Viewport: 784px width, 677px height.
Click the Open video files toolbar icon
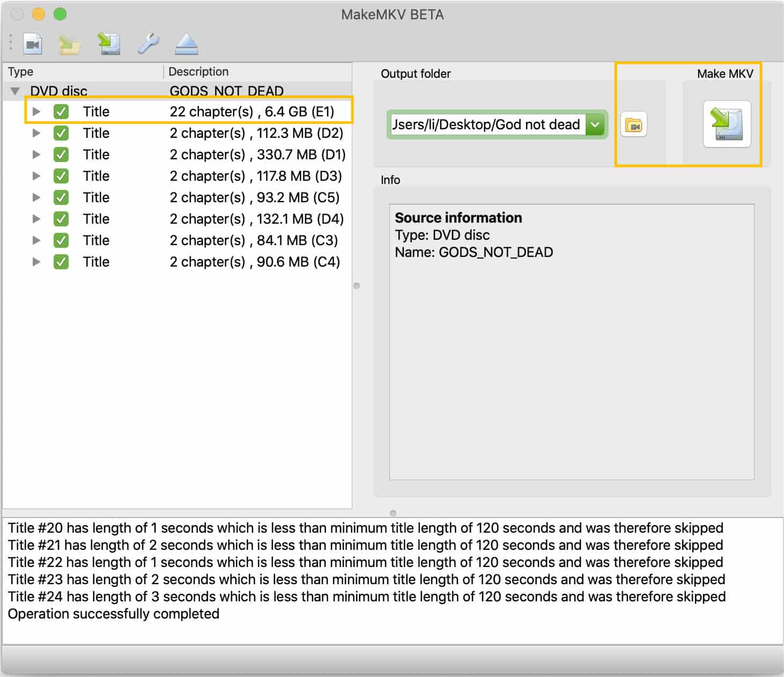click(33, 44)
